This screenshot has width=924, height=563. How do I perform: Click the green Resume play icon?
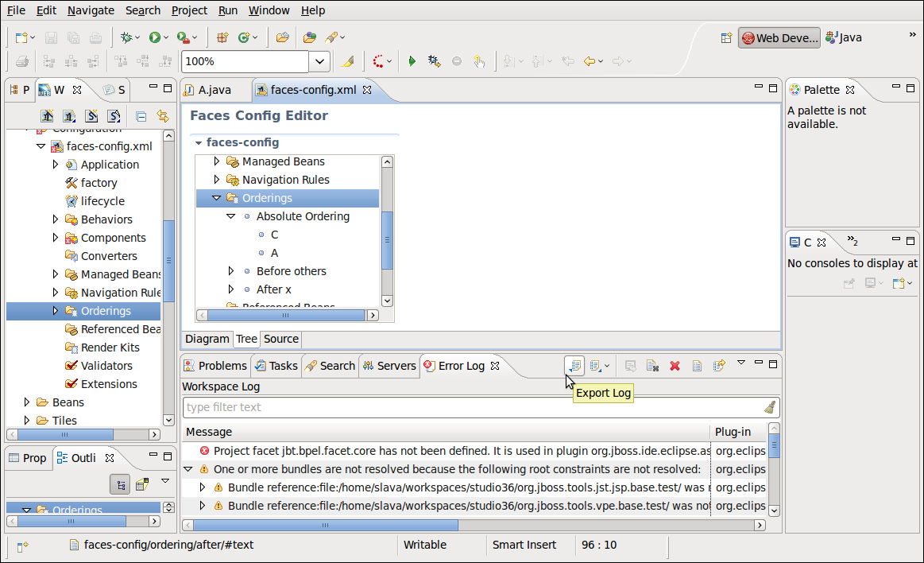[412, 61]
